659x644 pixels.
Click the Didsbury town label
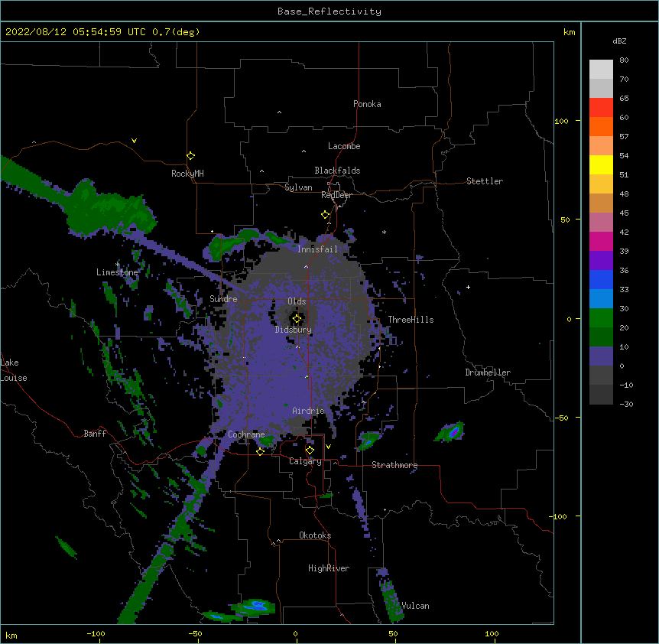[294, 330]
